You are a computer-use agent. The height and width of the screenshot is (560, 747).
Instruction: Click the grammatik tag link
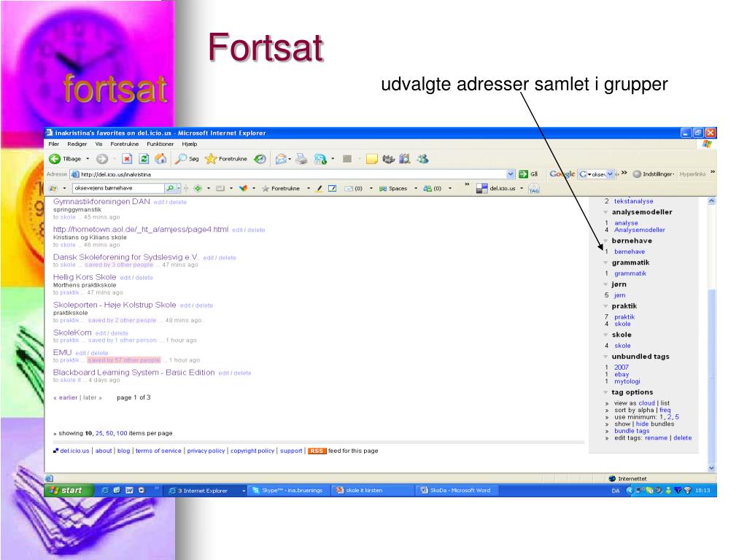(630, 273)
